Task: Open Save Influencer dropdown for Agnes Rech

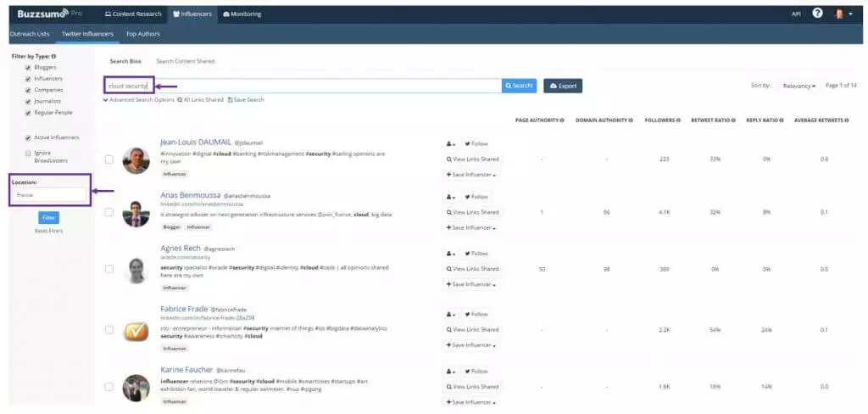Action: tap(470, 284)
